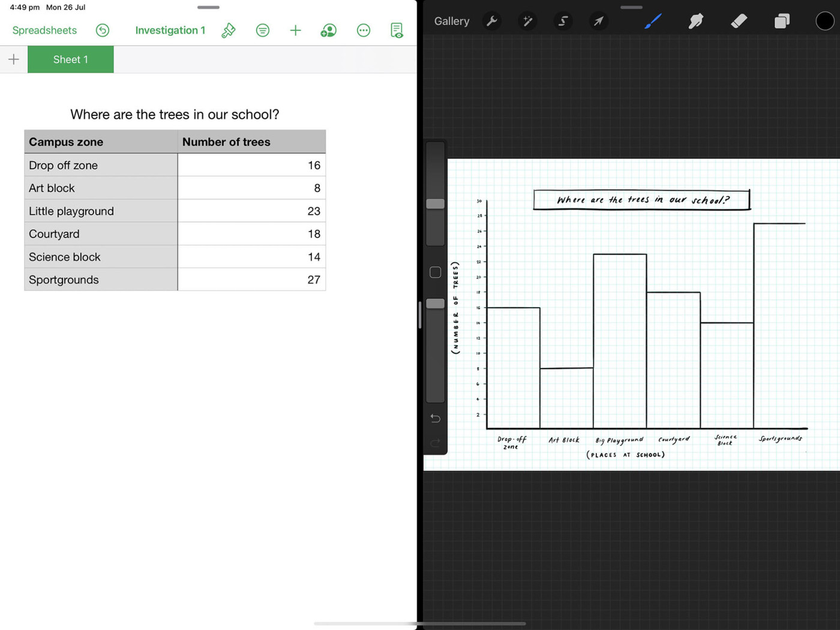Select the Brush tool
The image size is (840, 630).
[652, 22]
